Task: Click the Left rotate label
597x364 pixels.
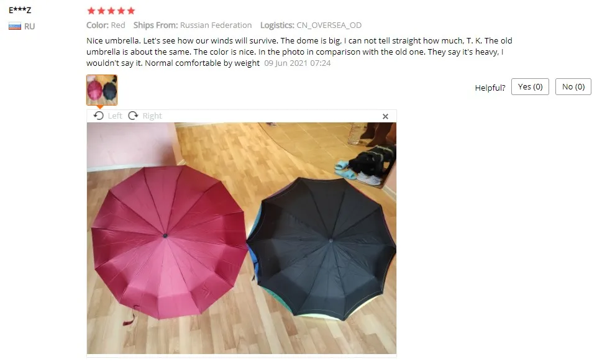Action: click(x=115, y=116)
